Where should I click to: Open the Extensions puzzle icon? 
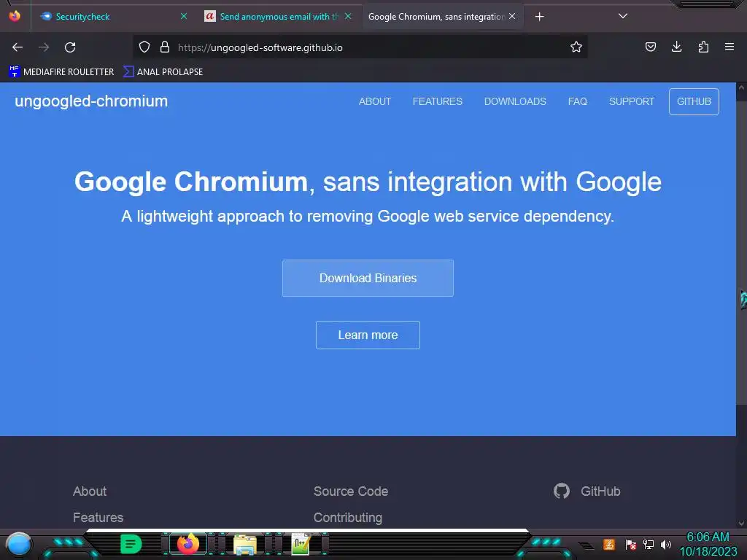703,47
